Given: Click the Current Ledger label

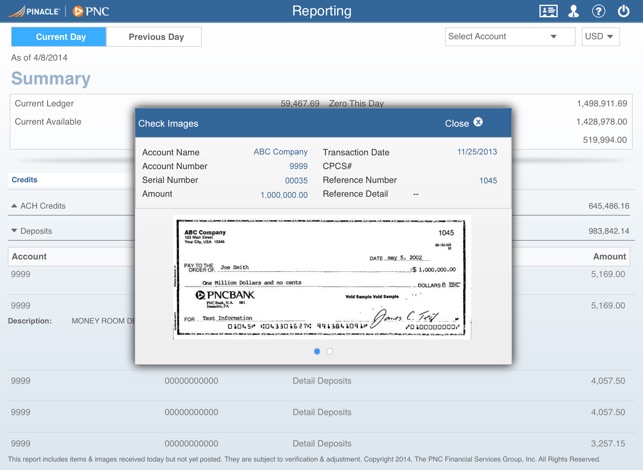Looking at the screenshot, I should point(44,103).
